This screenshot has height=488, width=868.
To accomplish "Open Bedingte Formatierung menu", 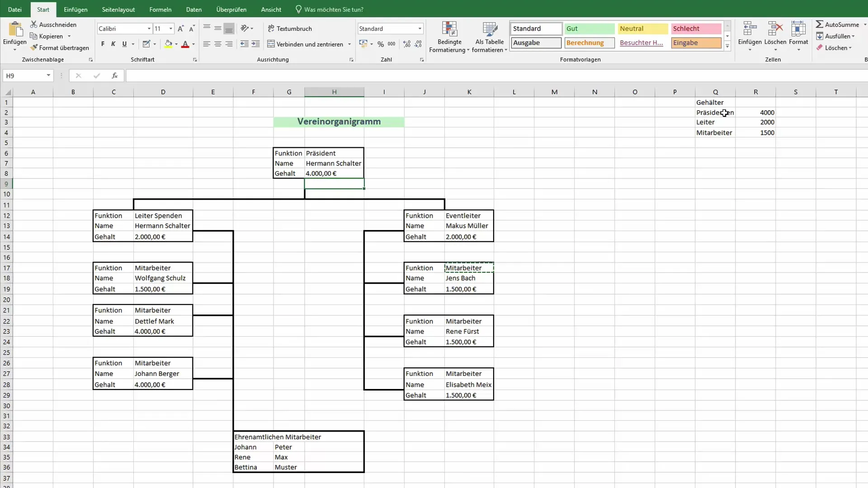I will pos(449,37).
